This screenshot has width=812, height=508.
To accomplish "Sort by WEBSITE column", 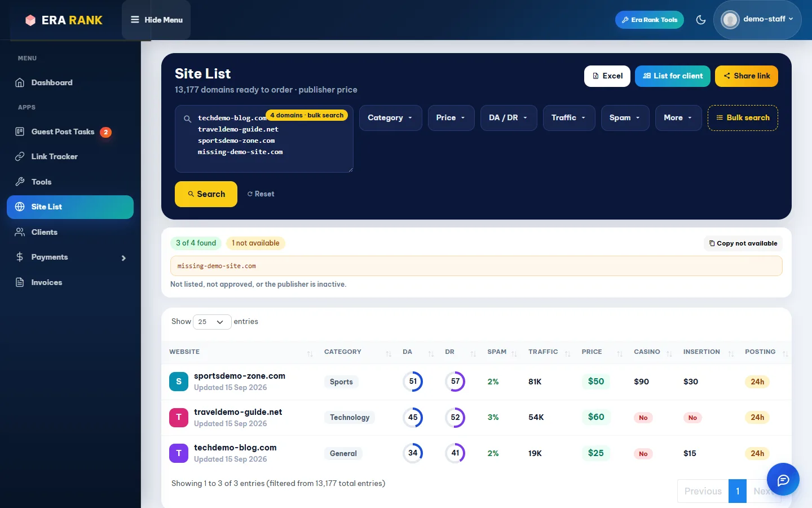I will 241,352.
